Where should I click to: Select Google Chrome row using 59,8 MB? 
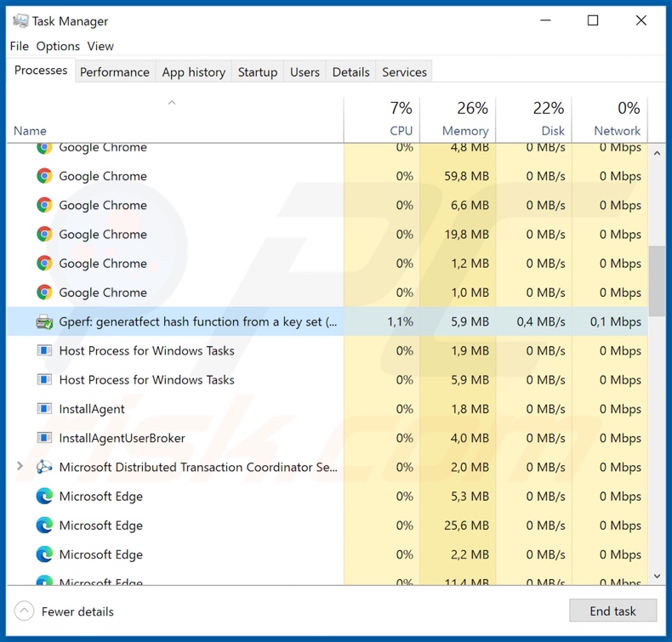(327, 176)
